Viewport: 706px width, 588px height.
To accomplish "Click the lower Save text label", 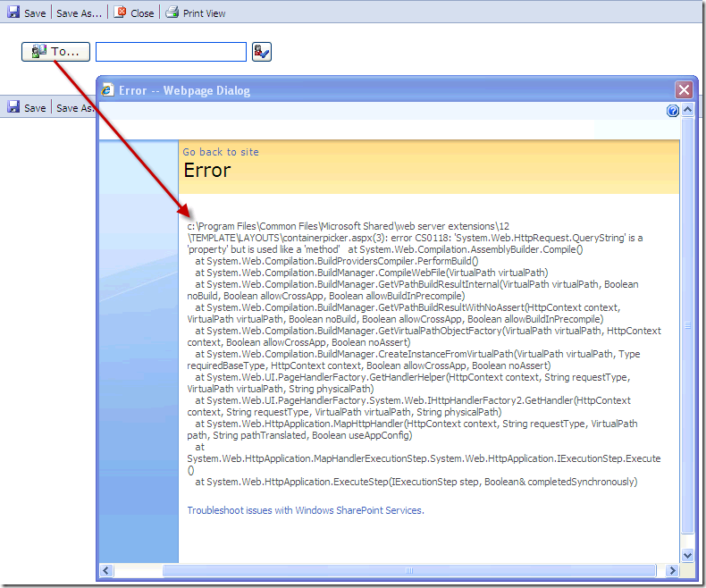I will pyautogui.click(x=35, y=108).
